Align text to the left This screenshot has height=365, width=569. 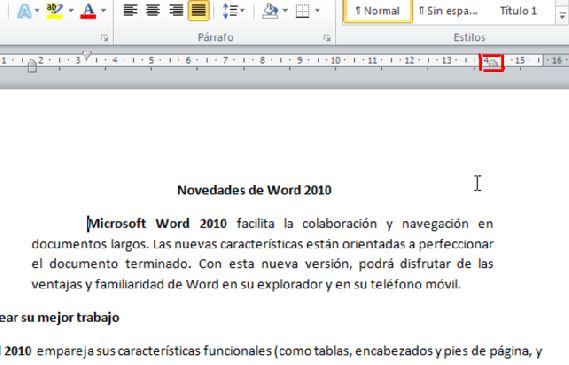click(131, 10)
